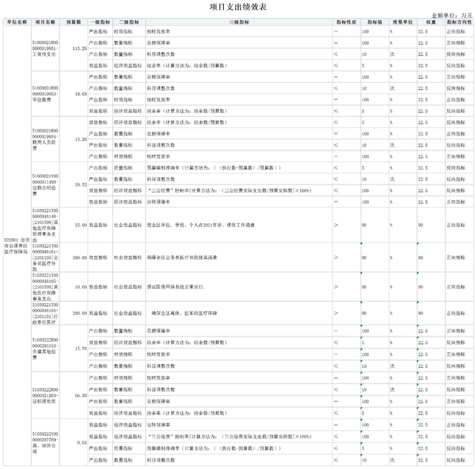
Task: Select the 度量单位 column header
Action: pos(402,23)
